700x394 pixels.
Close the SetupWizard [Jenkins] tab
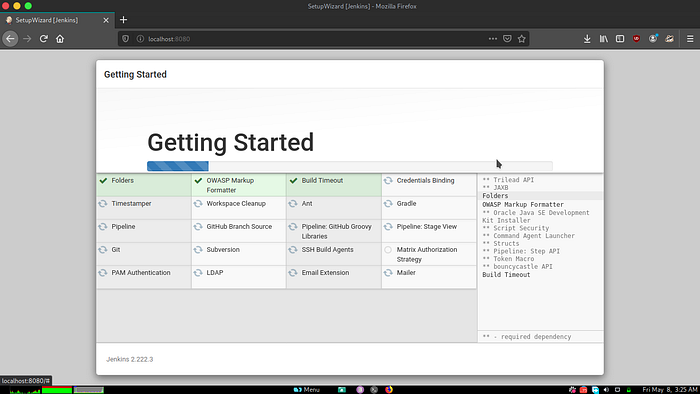pyautogui.click(x=106, y=20)
